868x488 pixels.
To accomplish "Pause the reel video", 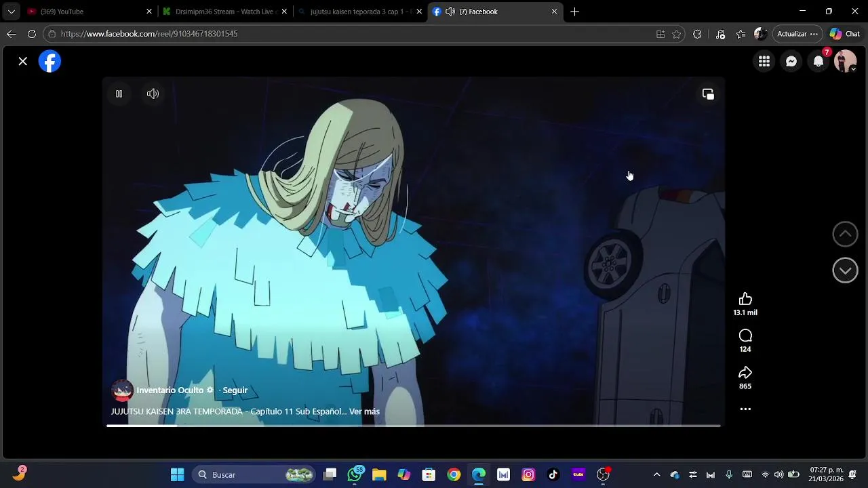I will (x=119, y=94).
